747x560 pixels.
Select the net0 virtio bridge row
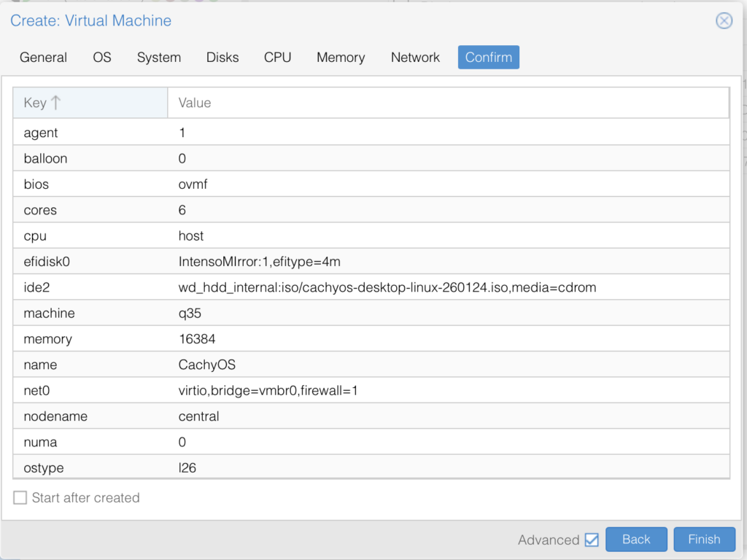[x=371, y=391]
